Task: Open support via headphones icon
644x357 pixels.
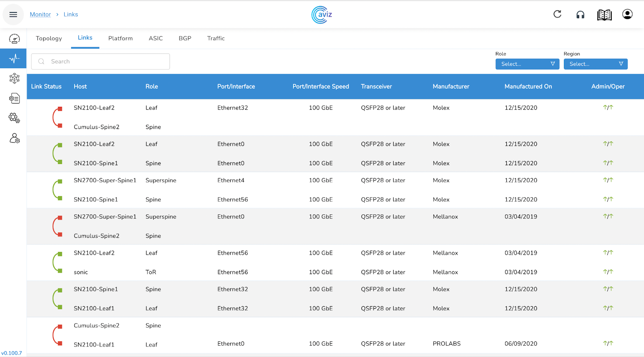Action: coord(580,15)
